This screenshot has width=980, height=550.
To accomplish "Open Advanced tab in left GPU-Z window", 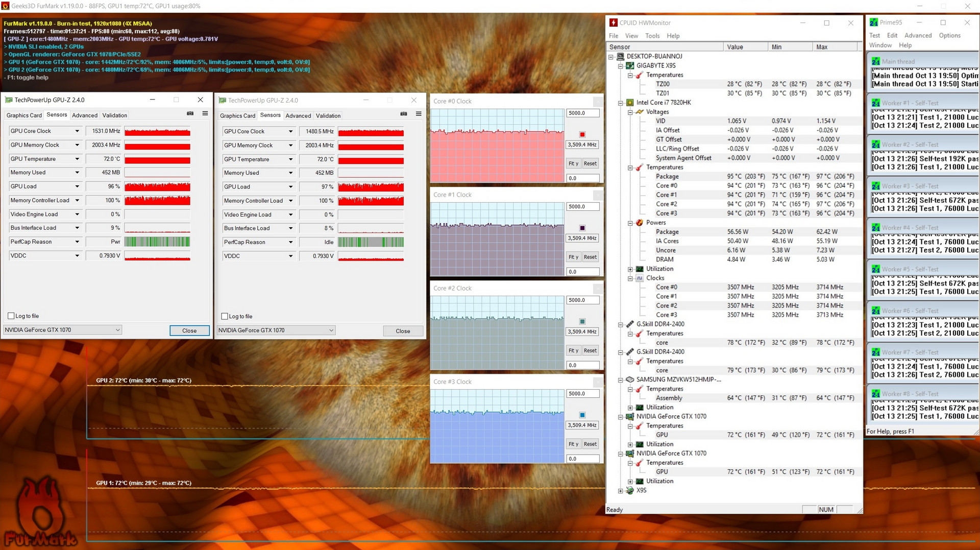I will coord(85,115).
